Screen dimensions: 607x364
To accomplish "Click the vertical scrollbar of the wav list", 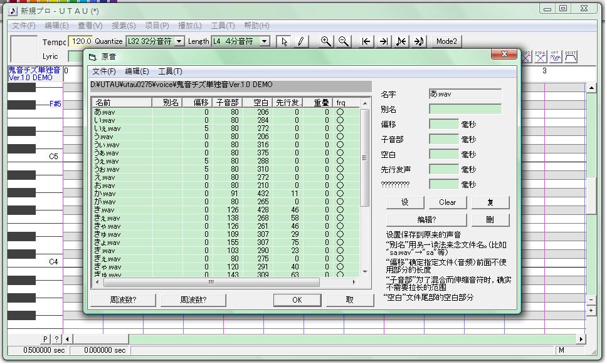I will [364, 187].
